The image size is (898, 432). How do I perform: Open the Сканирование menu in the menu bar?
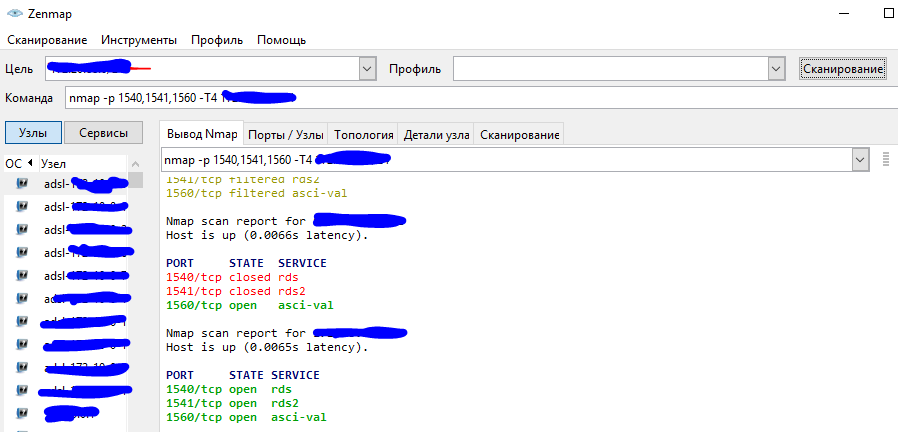click(x=47, y=40)
